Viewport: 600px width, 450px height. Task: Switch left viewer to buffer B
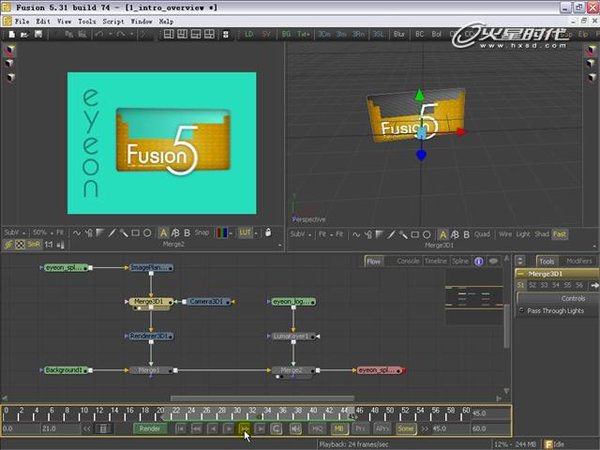click(x=187, y=233)
